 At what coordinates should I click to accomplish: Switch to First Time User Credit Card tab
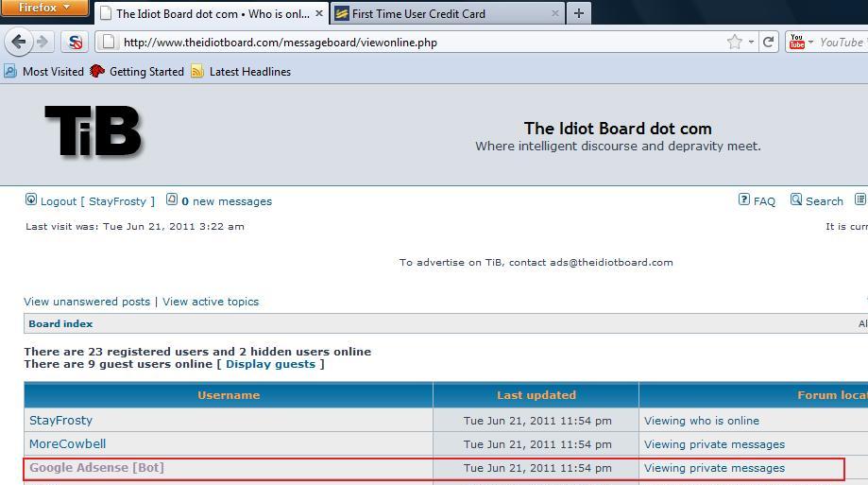point(448,13)
